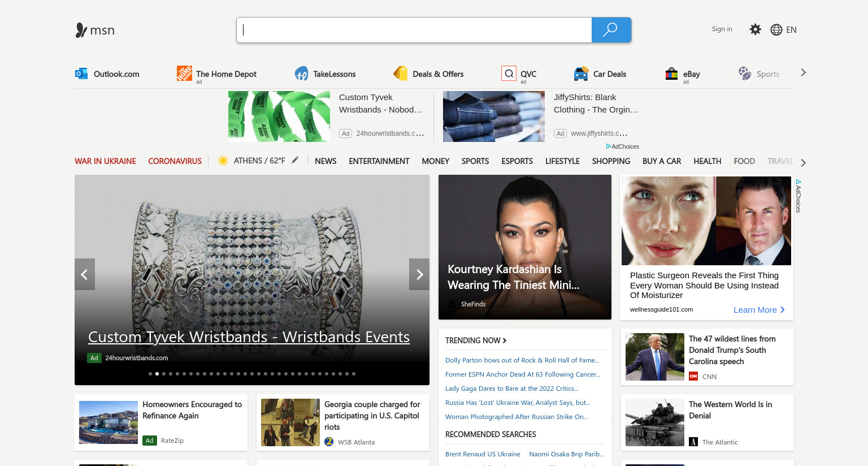Open Lady Gaga Critics trending link

tap(512, 389)
